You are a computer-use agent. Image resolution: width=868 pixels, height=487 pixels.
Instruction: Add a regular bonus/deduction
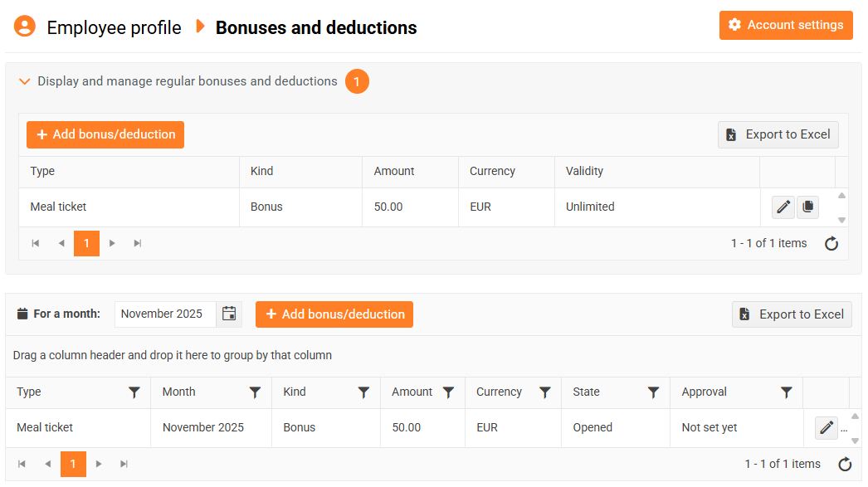click(x=105, y=134)
